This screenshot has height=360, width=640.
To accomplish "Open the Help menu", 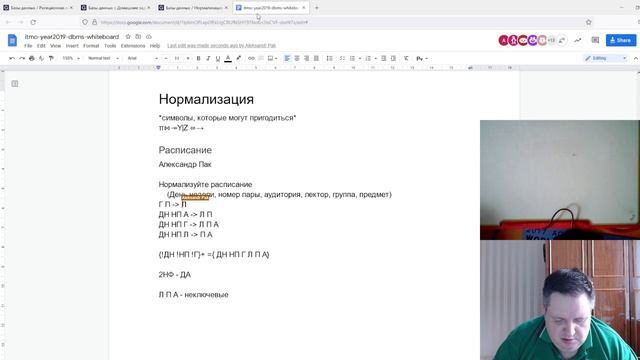I will pyautogui.click(x=155, y=46).
